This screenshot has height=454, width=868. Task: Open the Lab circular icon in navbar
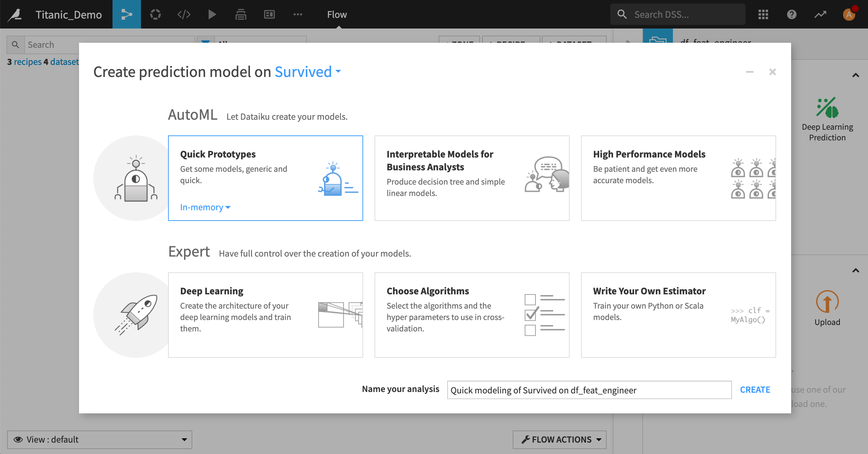click(x=155, y=15)
